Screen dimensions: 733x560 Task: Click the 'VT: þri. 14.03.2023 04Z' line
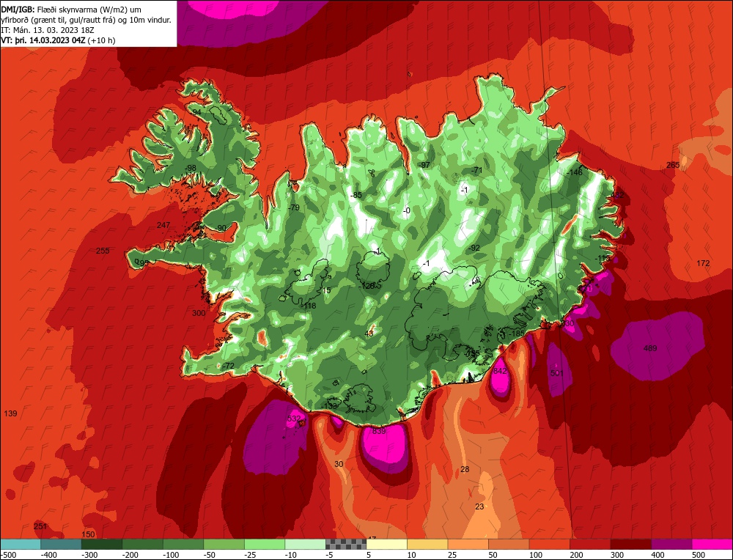click(43, 40)
